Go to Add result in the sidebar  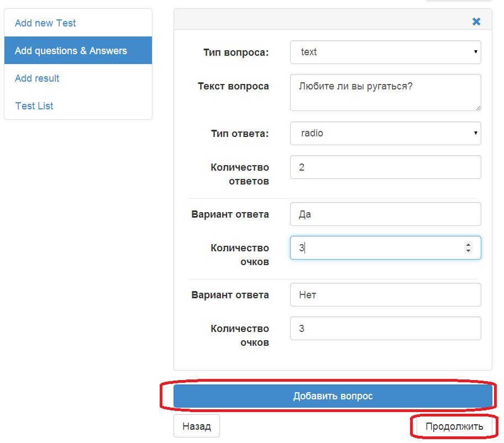click(37, 78)
